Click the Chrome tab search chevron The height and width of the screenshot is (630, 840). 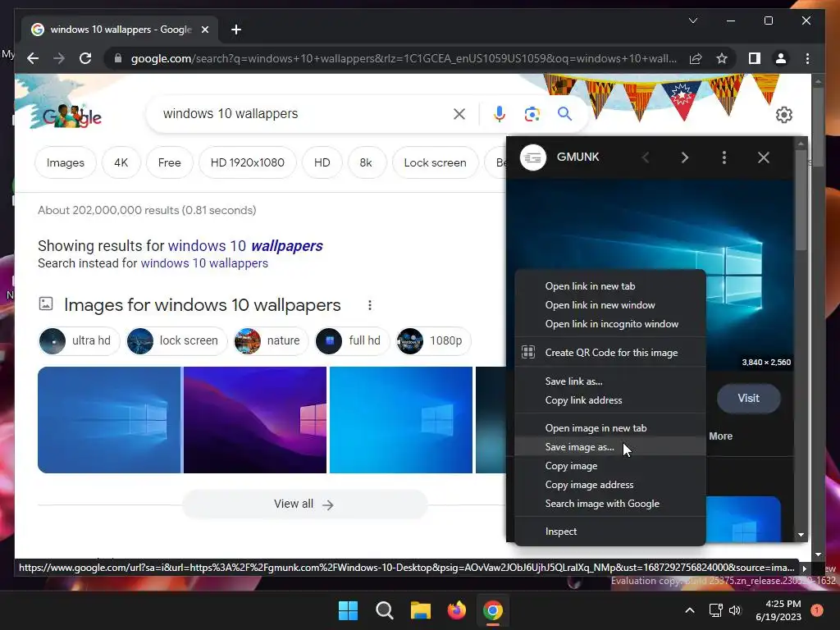pyautogui.click(x=692, y=21)
